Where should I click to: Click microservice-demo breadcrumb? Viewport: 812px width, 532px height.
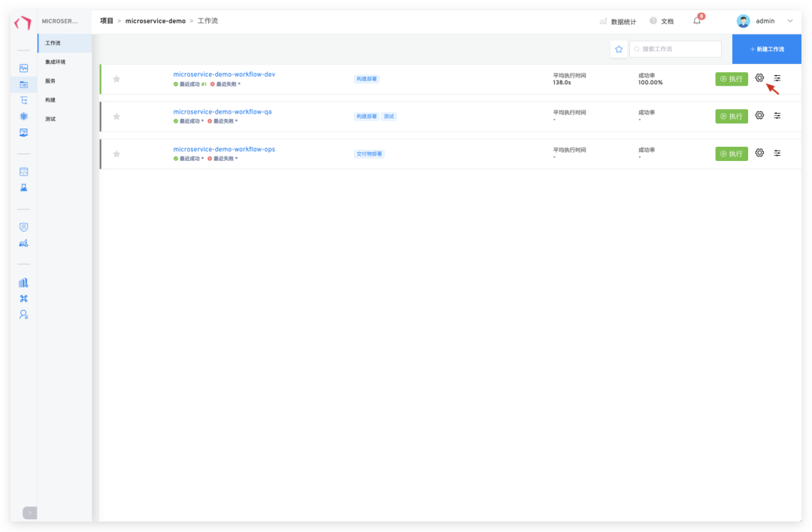156,21
